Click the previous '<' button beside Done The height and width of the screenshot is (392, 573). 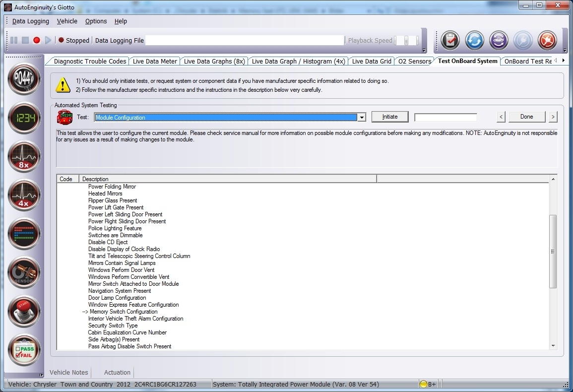pos(502,117)
